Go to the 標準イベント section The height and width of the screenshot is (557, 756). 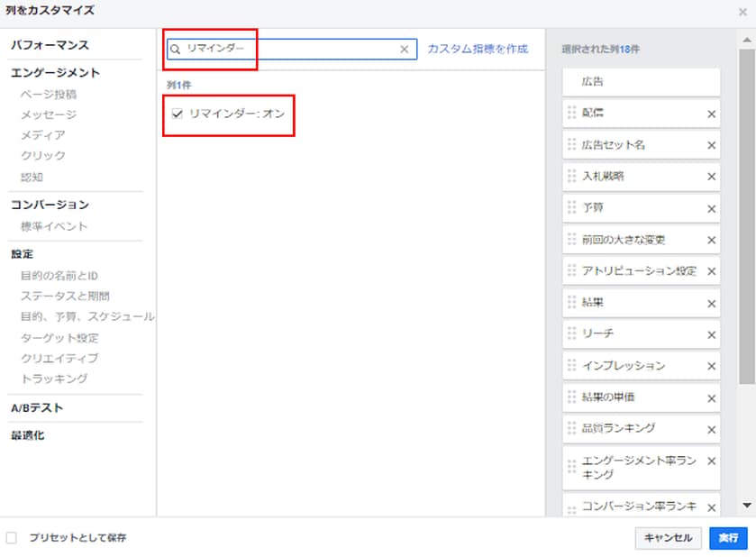(x=54, y=226)
